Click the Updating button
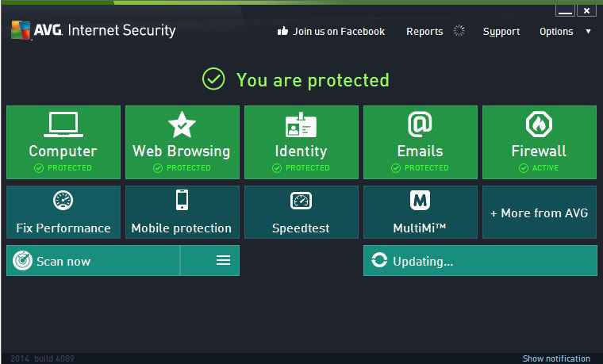Screen dimensions: 603x364 click(x=480, y=261)
